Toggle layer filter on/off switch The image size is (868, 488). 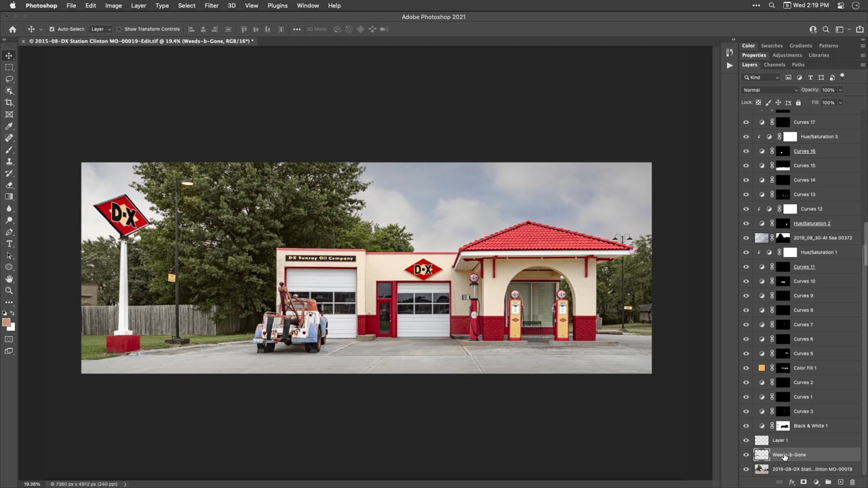tap(843, 76)
